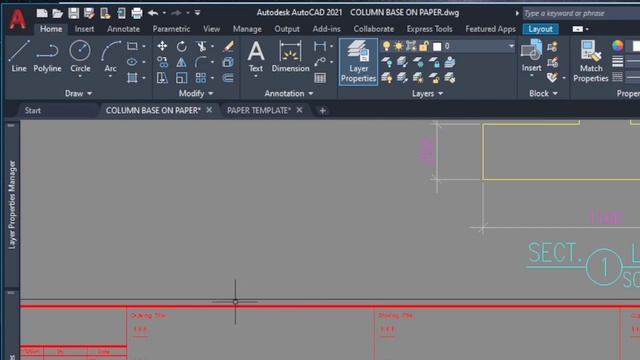640x360 pixels.
Task: Open the Parametric ribbon tab
Action: pos(171,29)
